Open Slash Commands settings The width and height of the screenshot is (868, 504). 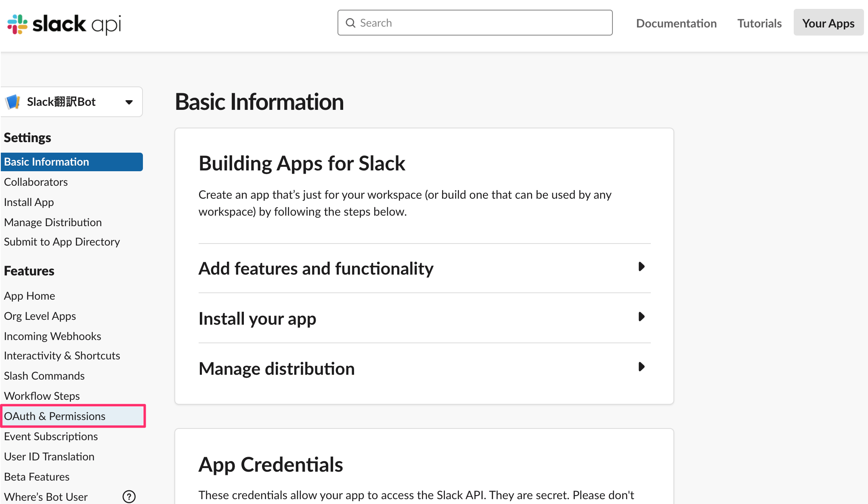click(x=44, y=376)
